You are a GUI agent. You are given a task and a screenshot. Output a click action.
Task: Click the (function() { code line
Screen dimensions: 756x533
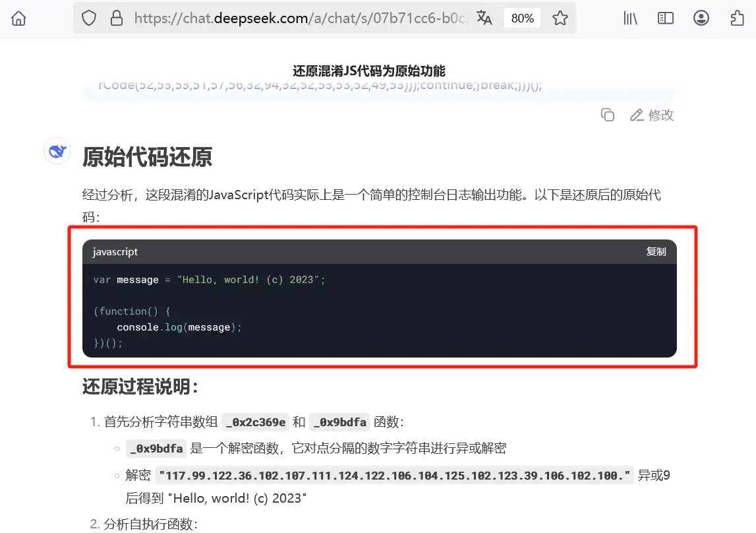point(132,311)
